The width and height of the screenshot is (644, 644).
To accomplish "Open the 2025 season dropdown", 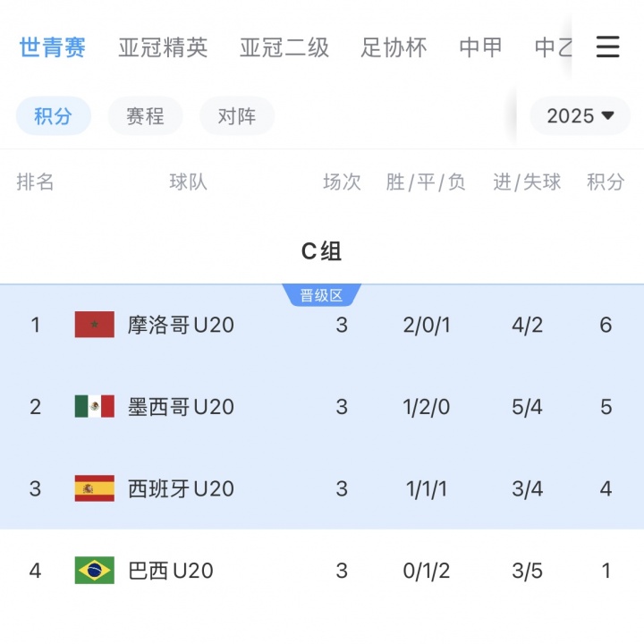I will 580,116.
